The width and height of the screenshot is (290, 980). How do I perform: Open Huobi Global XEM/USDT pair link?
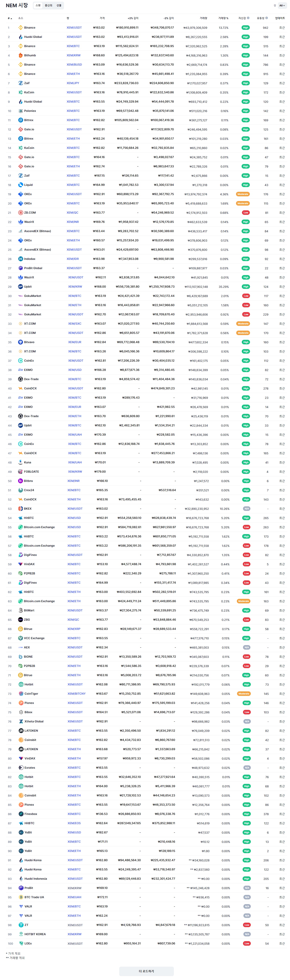click(x=74, y=37)
